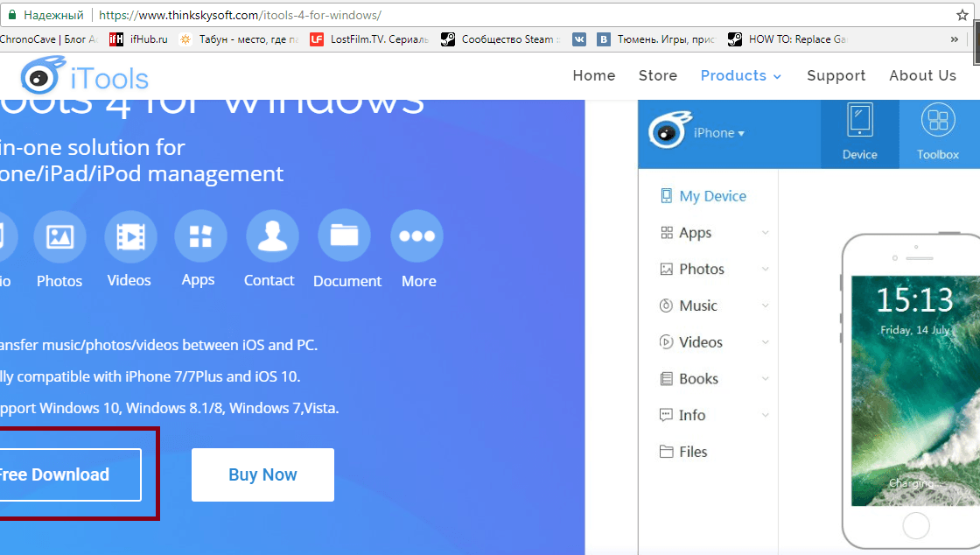Open the Support page
Image resolution: width=980 pixels, height=555 pixels.
click(836, 75)
